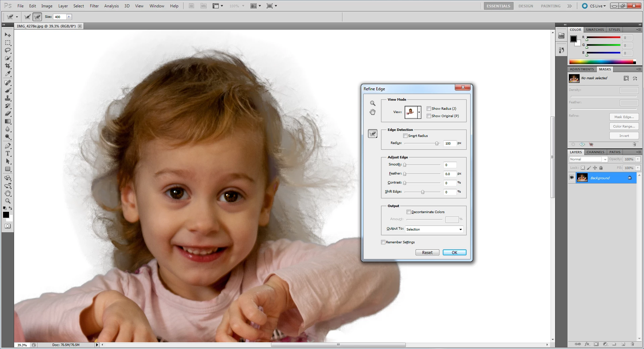Image resolution: width=644 pixels, height=349 pixels.
Task: Select the Crop tool
Action: 8,66
